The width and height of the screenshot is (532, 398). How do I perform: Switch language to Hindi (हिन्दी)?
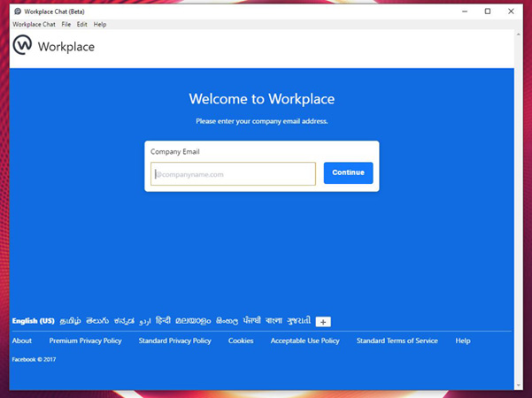[x=163, y=320]
